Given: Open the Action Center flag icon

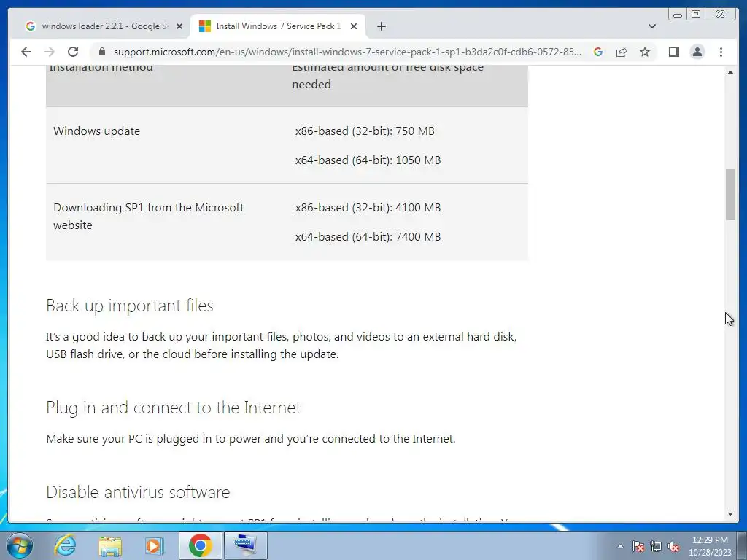Looking at the screenshot, I should point(638,546).
